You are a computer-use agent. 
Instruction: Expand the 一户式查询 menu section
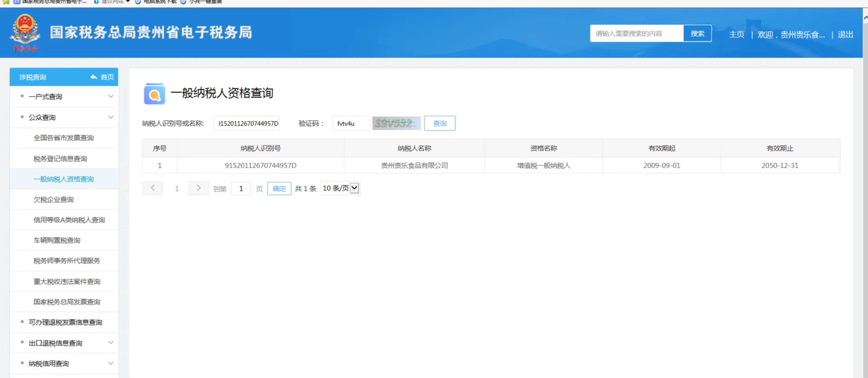(110, 97)
